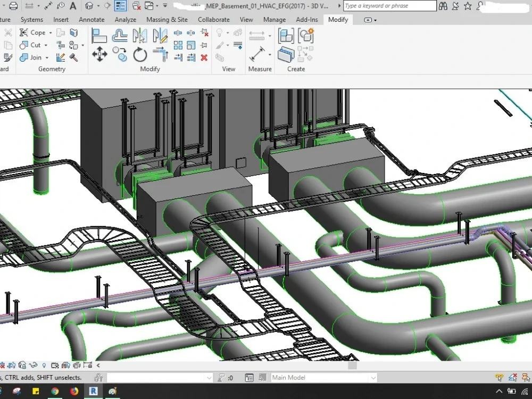The image size is (532, 399).
Task: Click the binoculars search icon
Action: pyautogui.click(x=443, y=6)
